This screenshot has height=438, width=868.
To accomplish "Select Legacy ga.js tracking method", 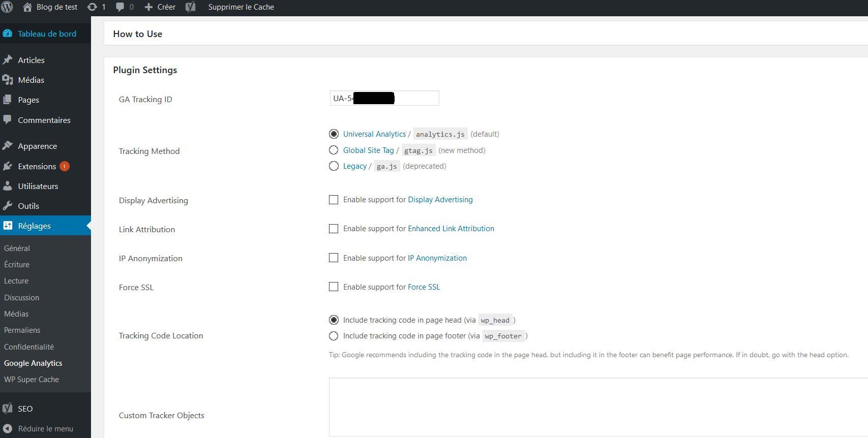I will [334, 166].
